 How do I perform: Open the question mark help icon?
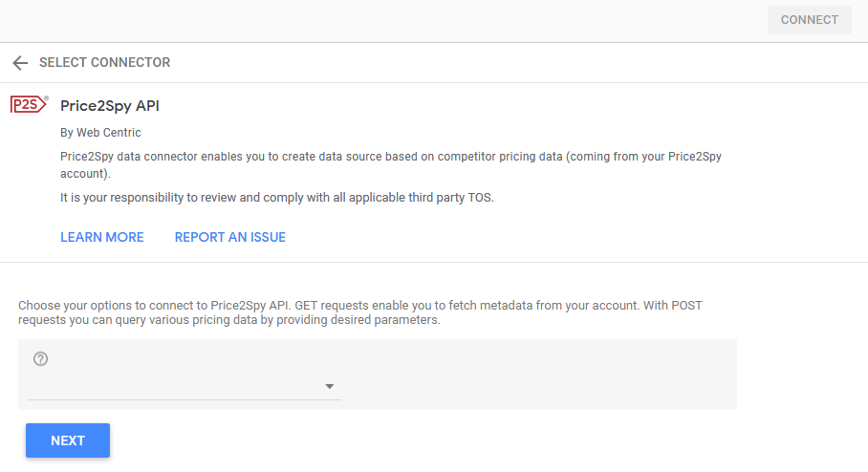click(x=40, y=358)
